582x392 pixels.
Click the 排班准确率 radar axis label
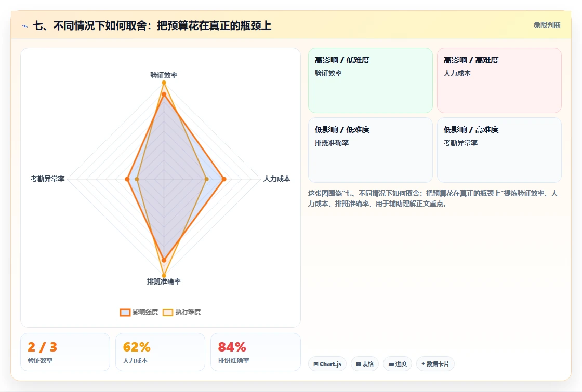tap(164, 281)
